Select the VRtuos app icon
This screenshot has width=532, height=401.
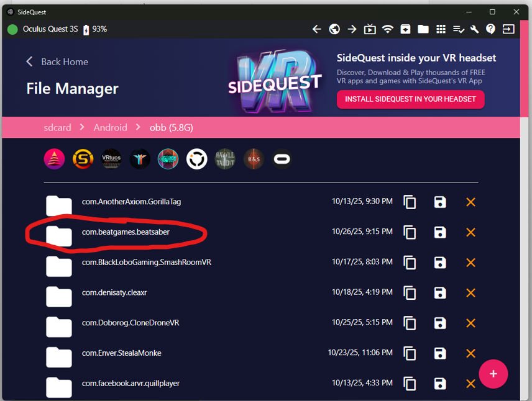click(111, 159)
